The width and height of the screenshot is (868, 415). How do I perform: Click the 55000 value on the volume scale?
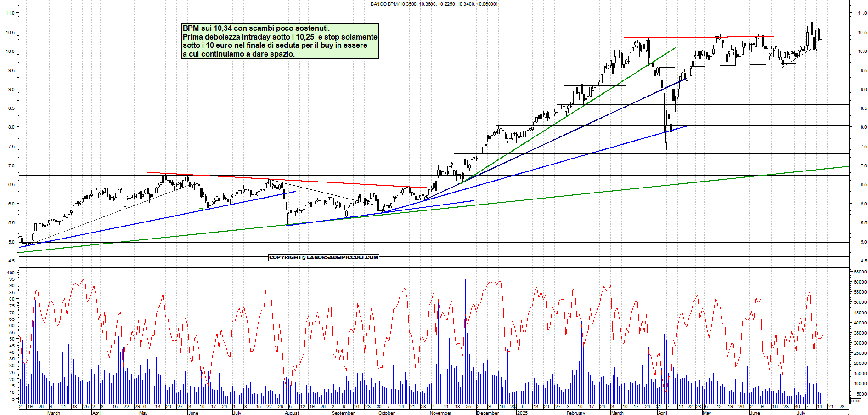[x=860, y=292]
